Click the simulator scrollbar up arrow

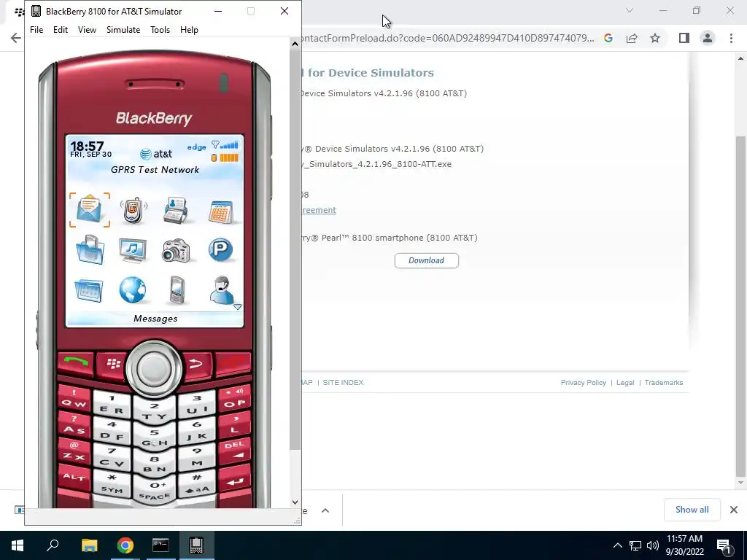(x=295, y=44)
